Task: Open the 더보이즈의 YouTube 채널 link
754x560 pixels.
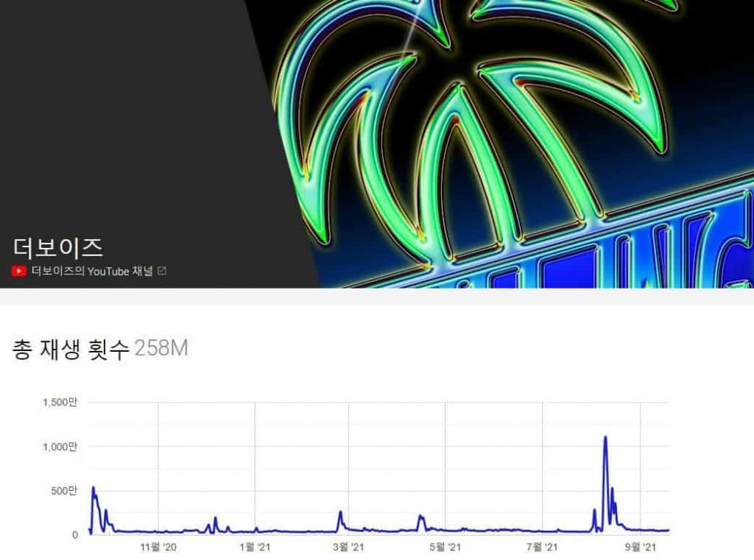Action: tap(91, 271)
